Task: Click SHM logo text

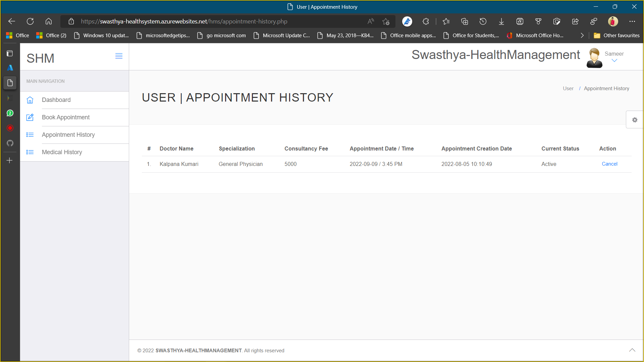Action: [x=40, y=58]
